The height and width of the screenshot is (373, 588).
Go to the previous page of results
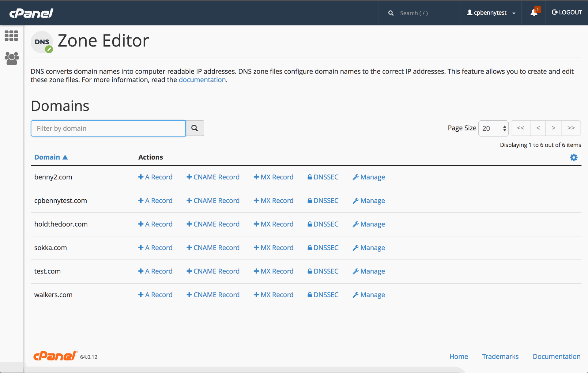coord(538,128)
